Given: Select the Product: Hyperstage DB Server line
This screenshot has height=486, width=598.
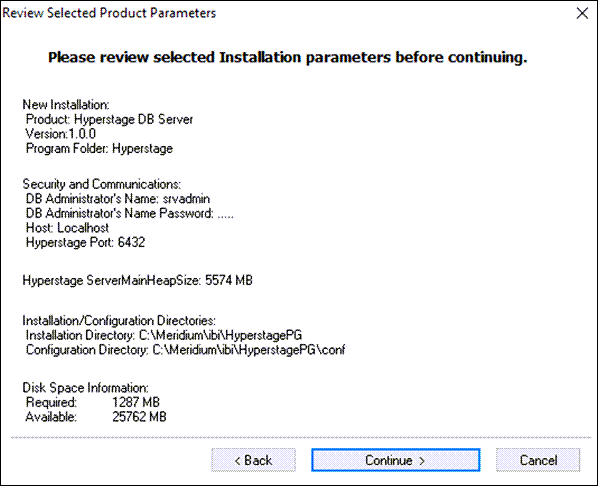Looking at the screenshot, I should point(109,119).
